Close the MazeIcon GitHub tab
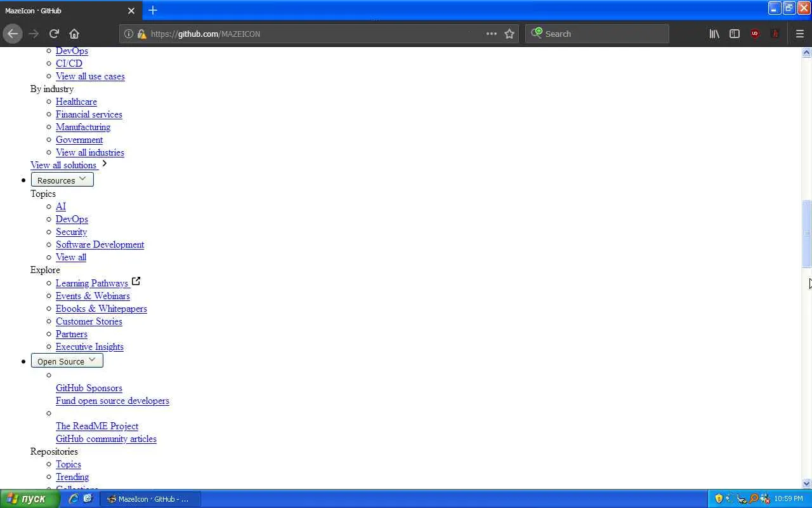Image resolution: width=812 pixels, height=508 pixels. pos(131,11)
